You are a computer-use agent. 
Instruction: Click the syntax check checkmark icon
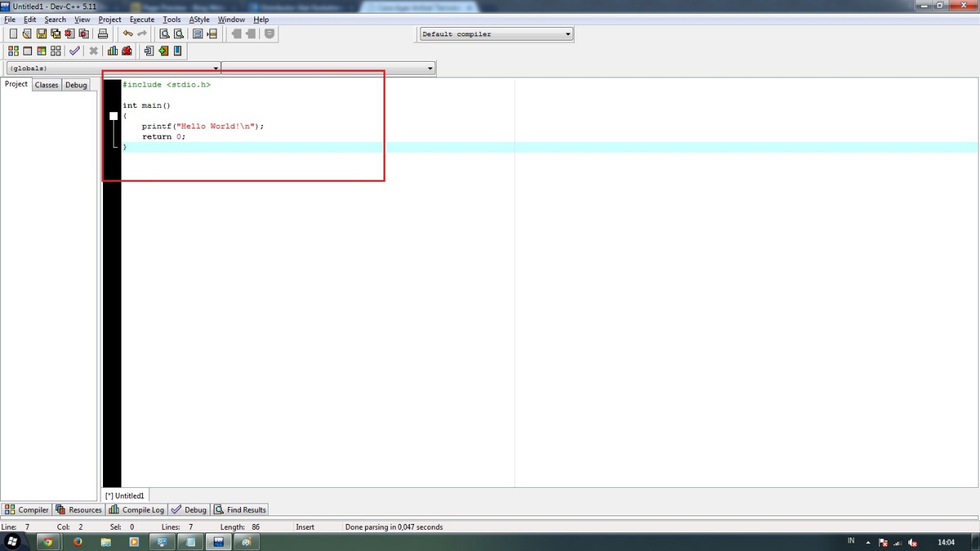[75, 50]
